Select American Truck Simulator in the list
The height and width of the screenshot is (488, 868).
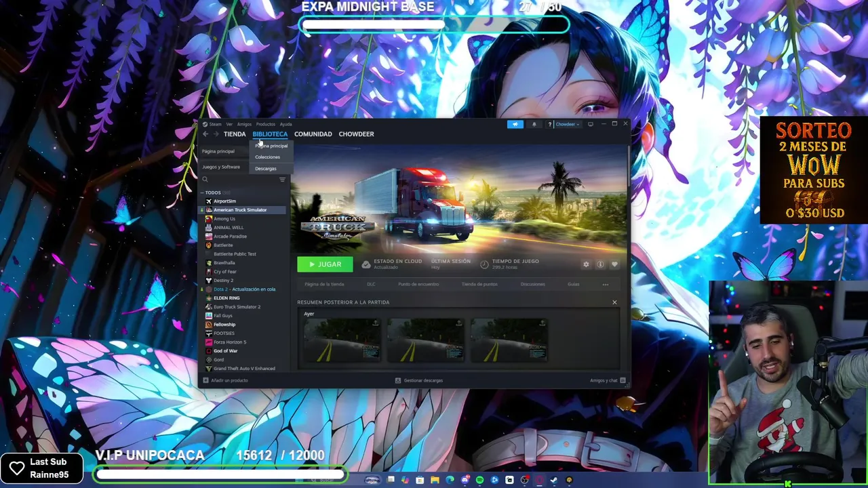click(243, 210)
